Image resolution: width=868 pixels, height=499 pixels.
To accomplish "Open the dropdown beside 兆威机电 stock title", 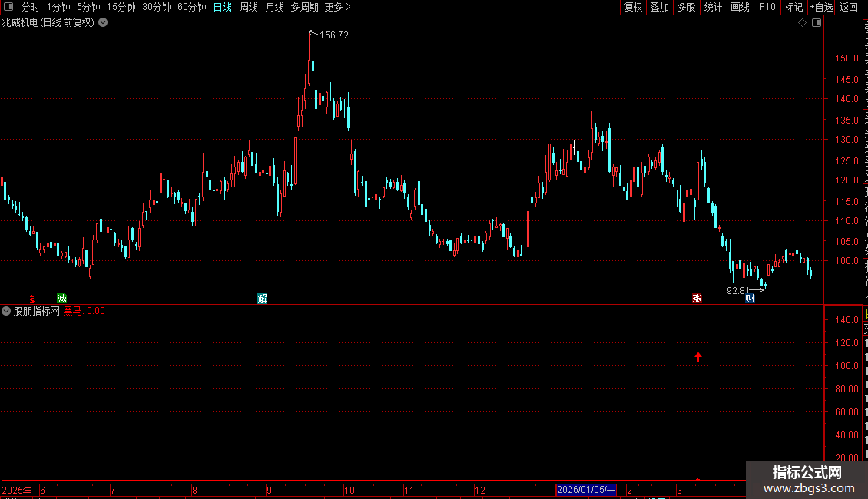I will (103, 23).
